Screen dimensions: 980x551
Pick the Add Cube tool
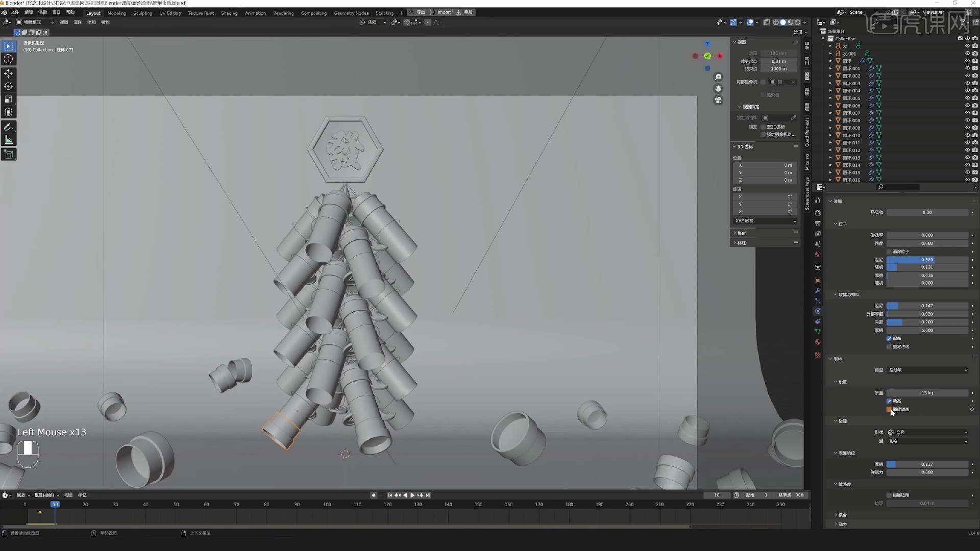[x=9, y=154]
